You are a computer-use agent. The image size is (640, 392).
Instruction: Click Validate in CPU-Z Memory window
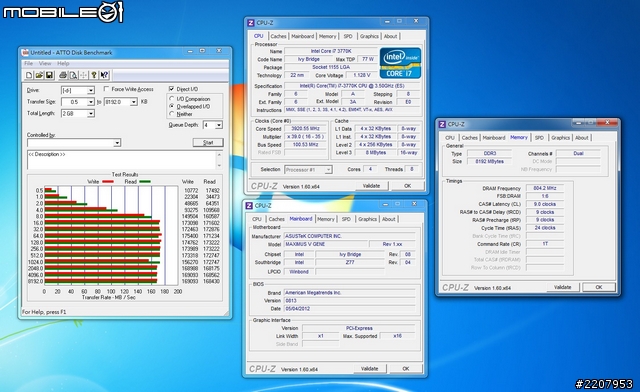click(x=562, y=287)
